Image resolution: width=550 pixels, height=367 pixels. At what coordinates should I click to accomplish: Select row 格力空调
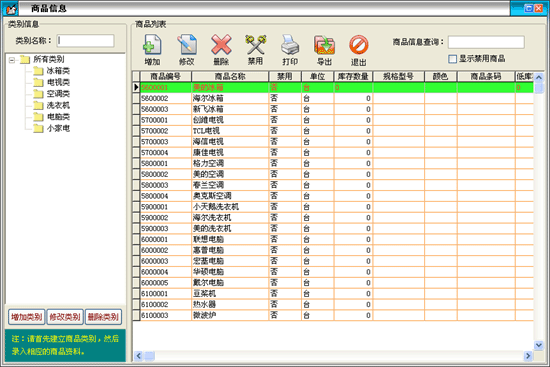coord(333,164)
